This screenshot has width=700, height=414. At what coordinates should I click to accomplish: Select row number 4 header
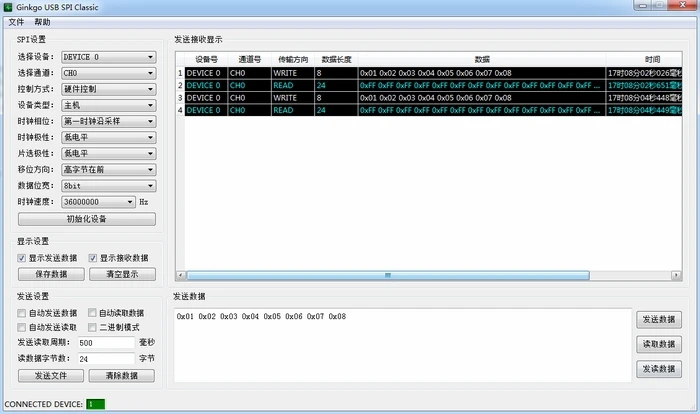tap(180, 110)
